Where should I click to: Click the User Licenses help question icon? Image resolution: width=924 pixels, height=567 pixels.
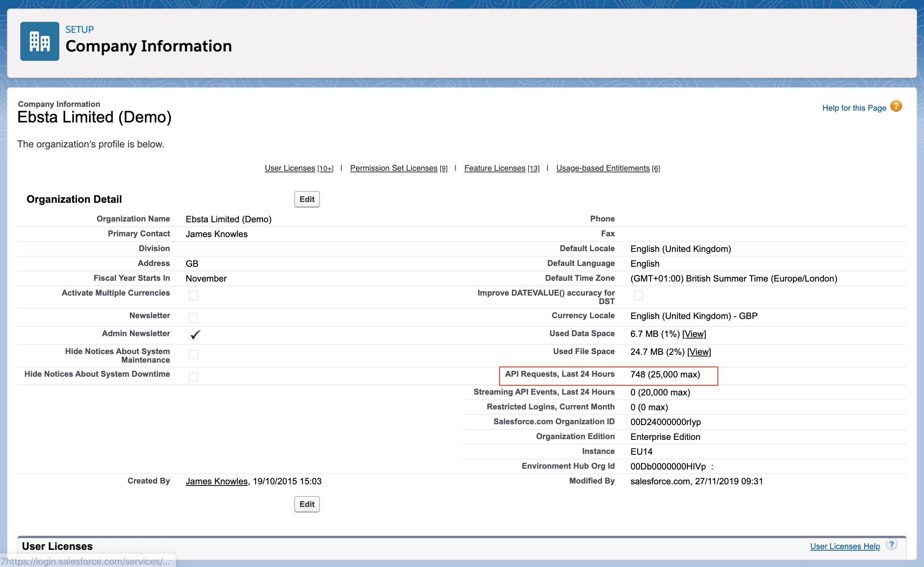coord(892,545)
